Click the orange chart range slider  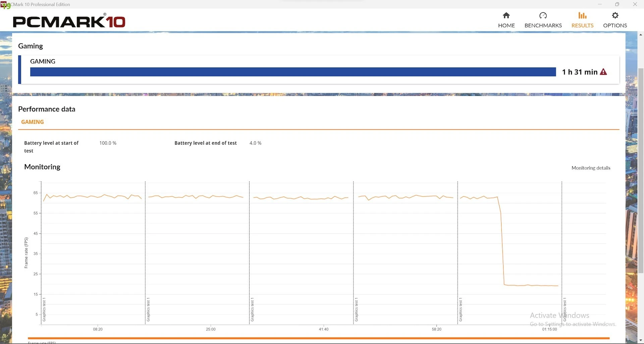click(318, 338)
